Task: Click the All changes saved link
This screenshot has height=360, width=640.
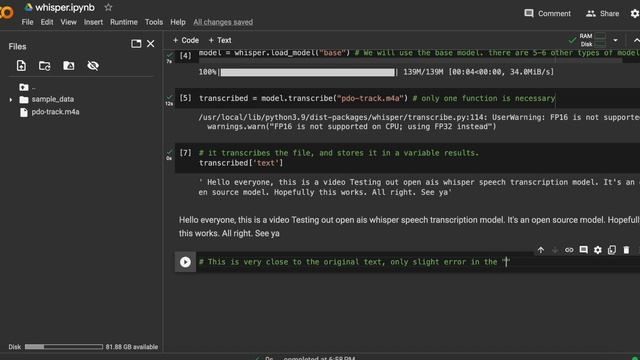Action: coord(223,22)
